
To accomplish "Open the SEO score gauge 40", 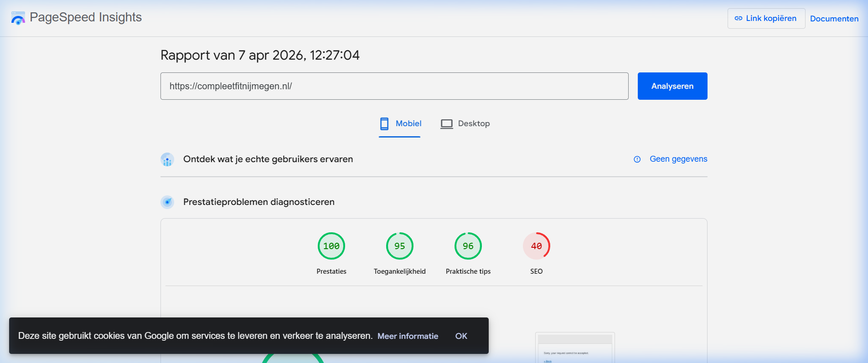I will point(537,246).
